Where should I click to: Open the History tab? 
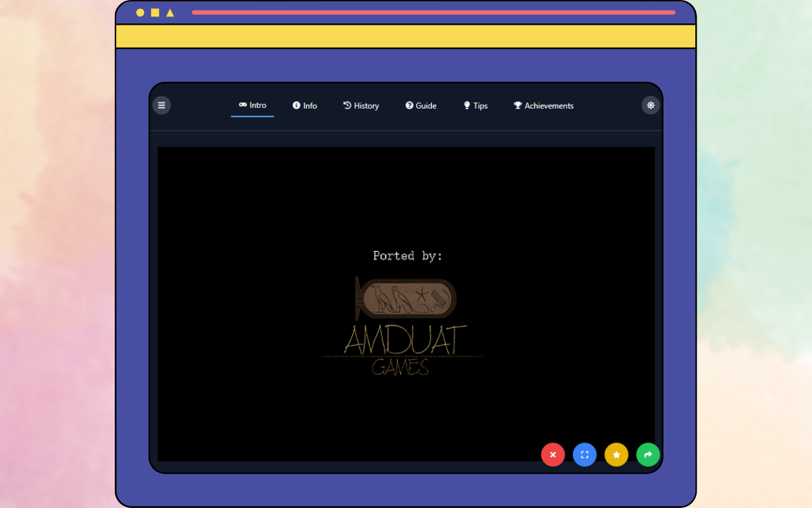361,106
